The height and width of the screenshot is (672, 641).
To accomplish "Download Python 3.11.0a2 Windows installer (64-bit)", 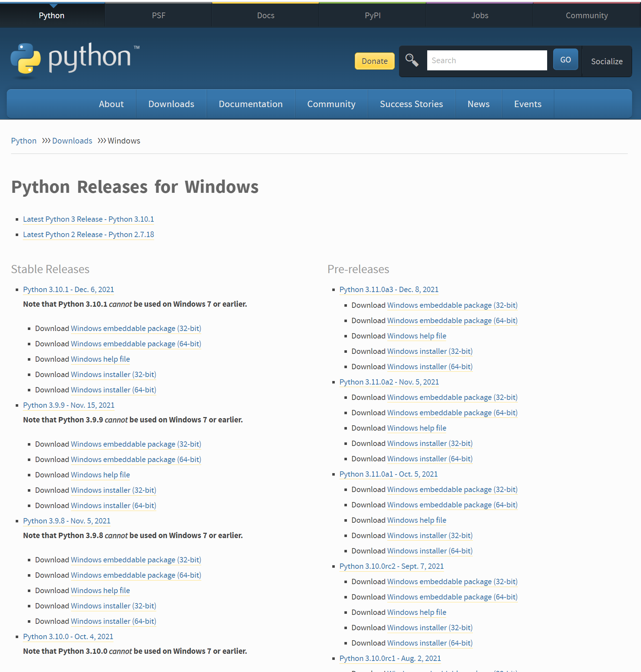I will (x=430, y=459).
